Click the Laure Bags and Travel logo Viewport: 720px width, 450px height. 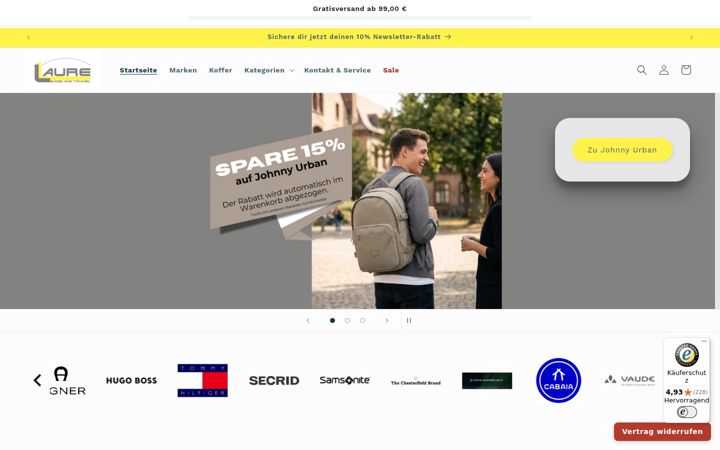pos(62,71)
